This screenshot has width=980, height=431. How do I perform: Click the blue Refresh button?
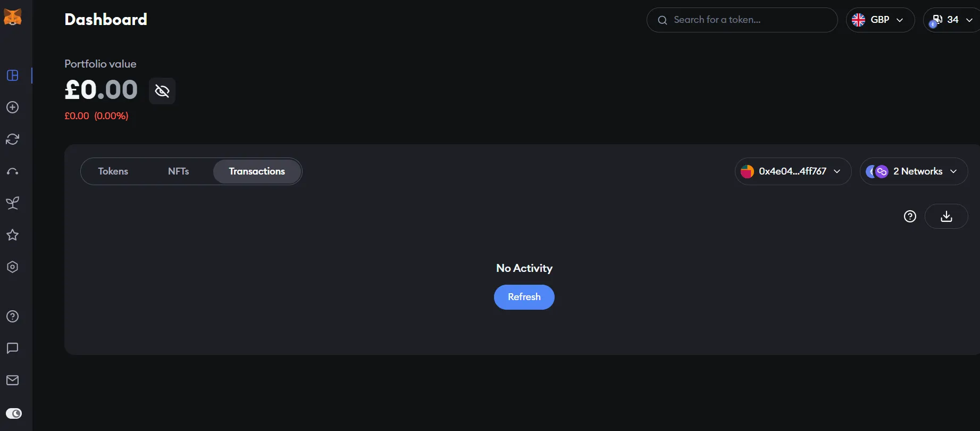[x=524, y=297]
